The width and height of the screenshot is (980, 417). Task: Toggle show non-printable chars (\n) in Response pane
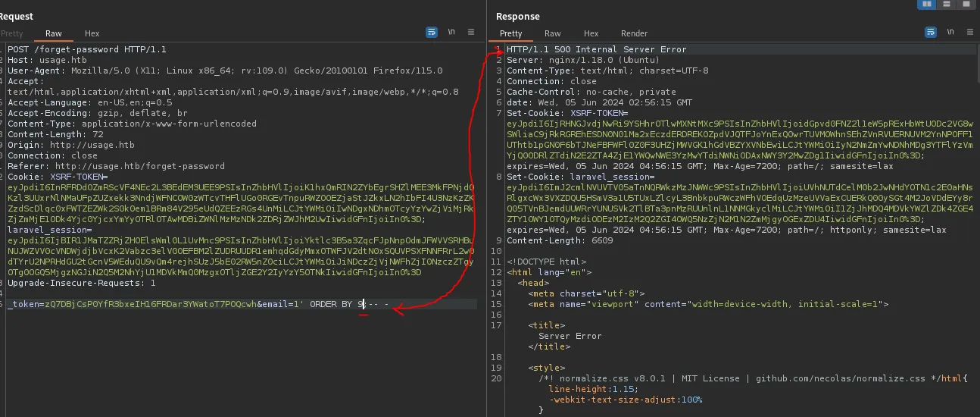pos(950,33)
